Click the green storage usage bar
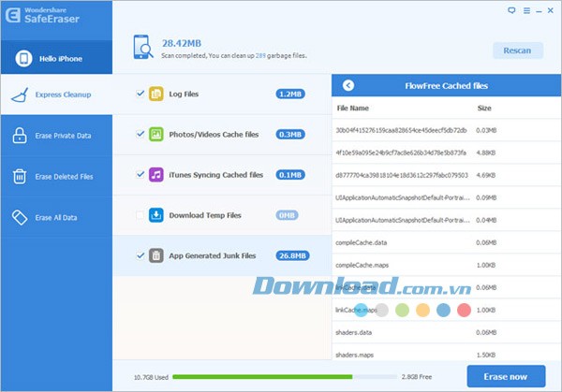 (x=262, y=377)
